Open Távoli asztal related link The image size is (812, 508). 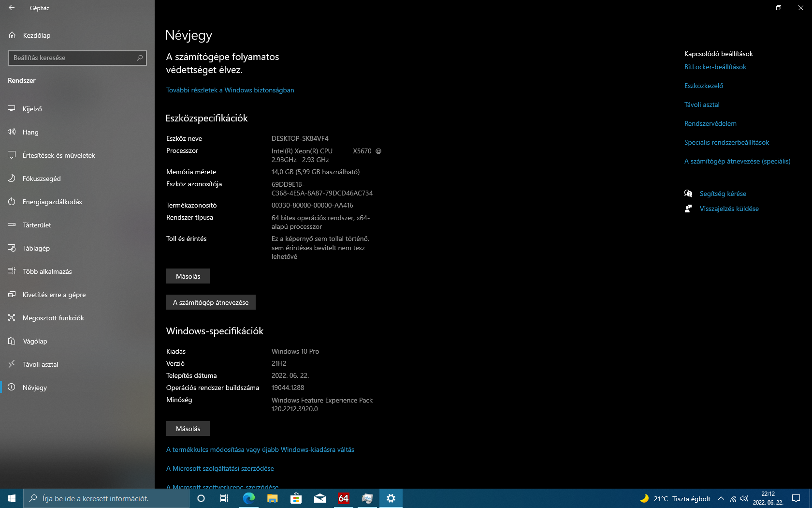[x=701, y=105]
